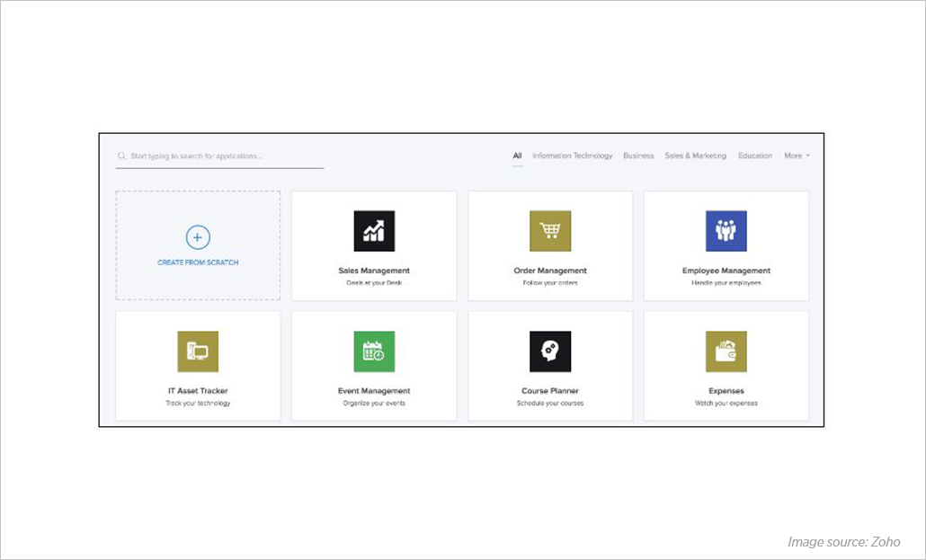The image size is (926, 560).
Task: Select the Expenses wallet icon
Action: [726, 351]
